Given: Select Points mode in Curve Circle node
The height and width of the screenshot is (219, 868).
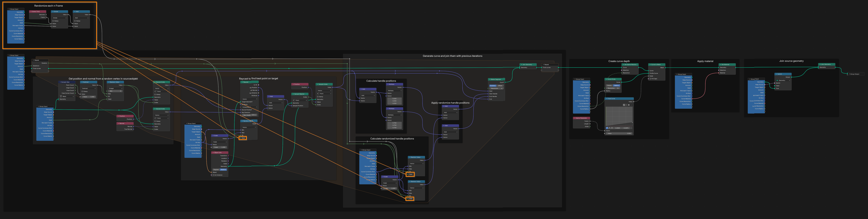Looking at the screenshot, I should coord(610,86).
